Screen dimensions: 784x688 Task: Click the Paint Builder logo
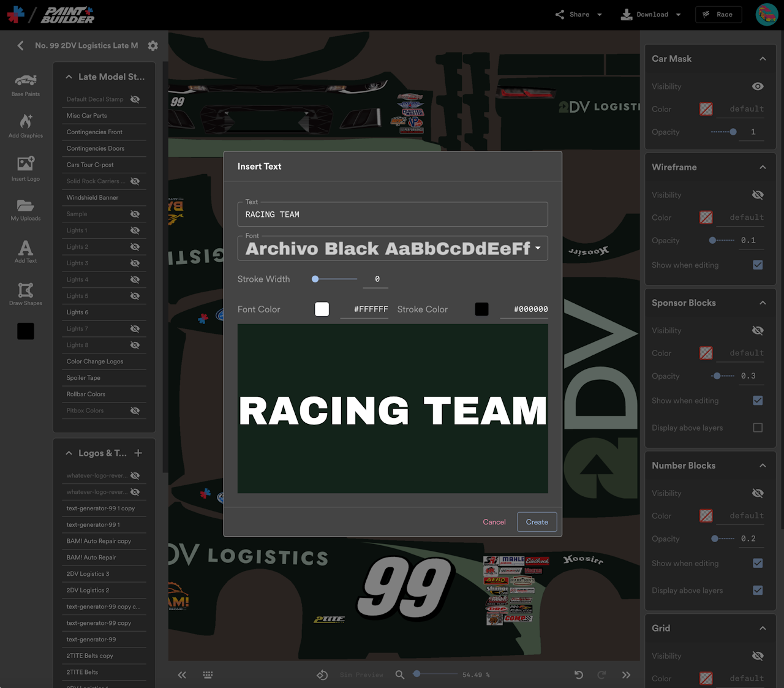(x=68, y=15)
